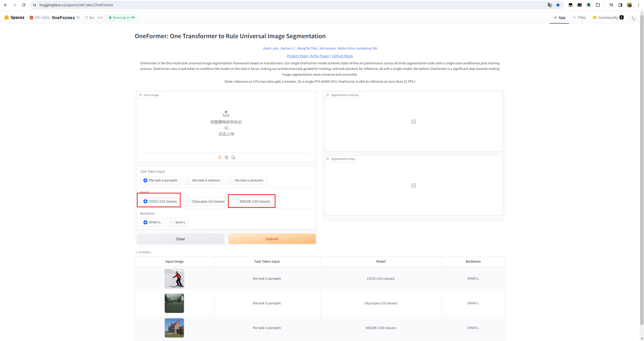The width and height of the screenshot is (644, 341).
Task: Click the browser back arrow
Action: click(x=6, y=5)
